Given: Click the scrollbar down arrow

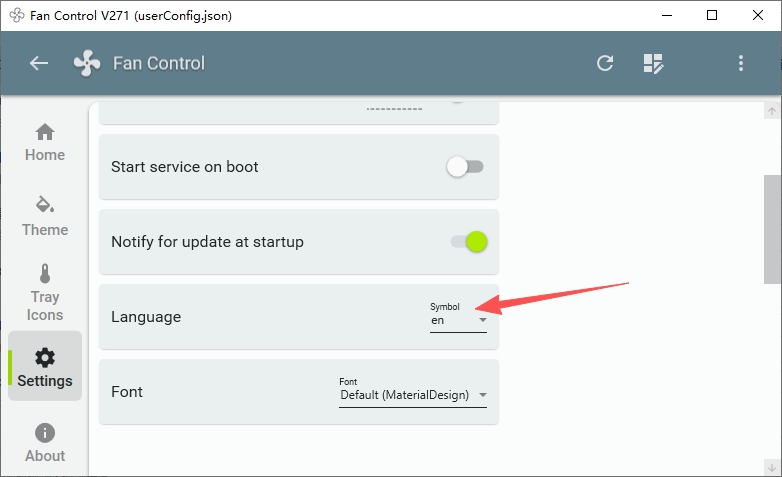Looking at the screenshot, I should tap(772, 468).
